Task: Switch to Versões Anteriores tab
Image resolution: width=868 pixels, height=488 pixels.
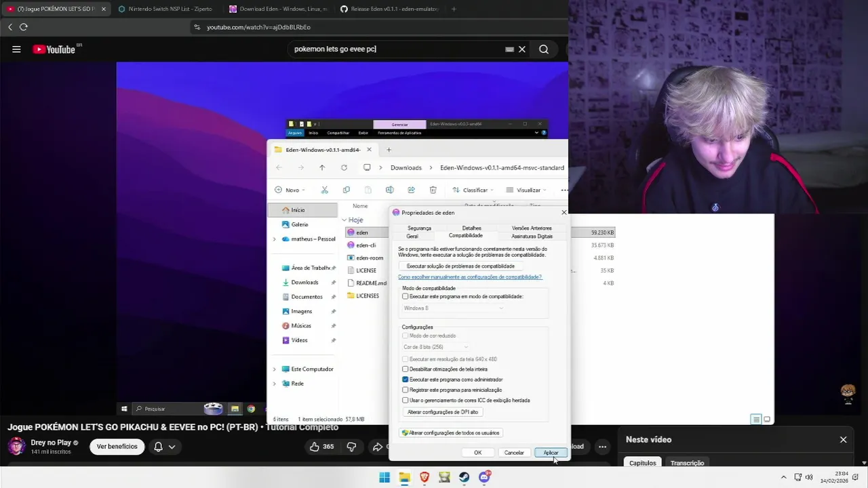Action: (532, 228)
